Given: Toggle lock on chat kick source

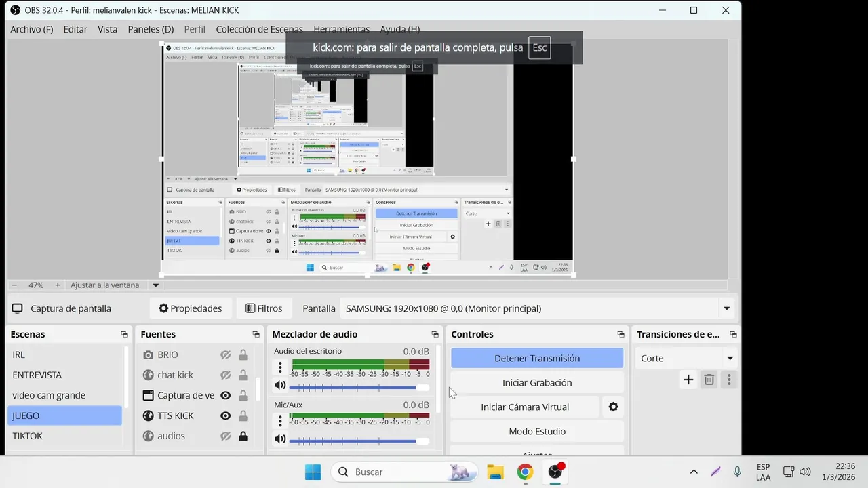Looking at the screenshot, I should point(243,375).
